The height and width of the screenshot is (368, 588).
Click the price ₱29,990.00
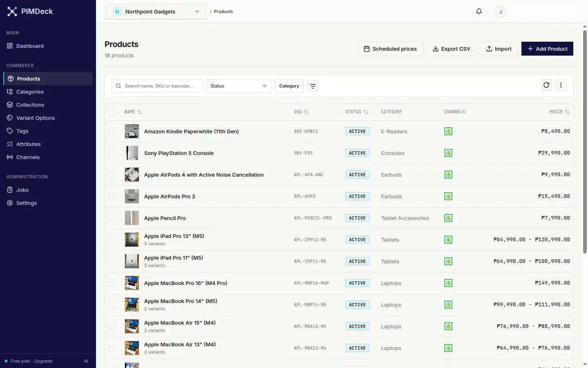[x=554, y=153]
